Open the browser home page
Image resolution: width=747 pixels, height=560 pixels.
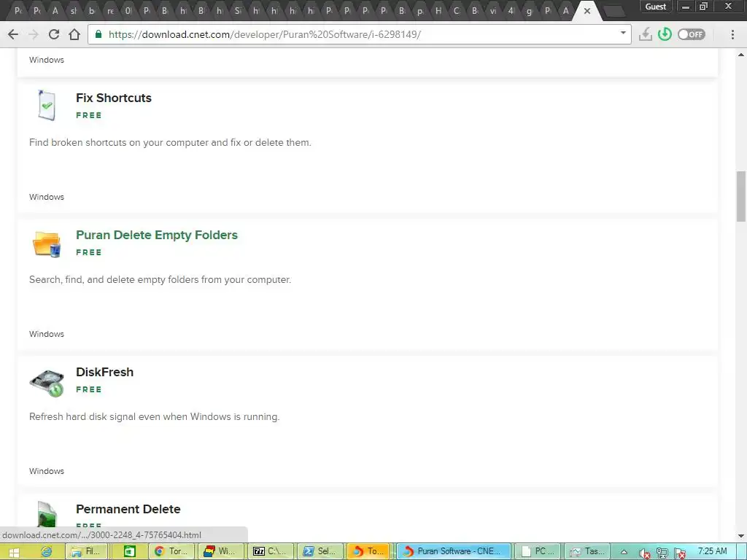click(74, 34)
